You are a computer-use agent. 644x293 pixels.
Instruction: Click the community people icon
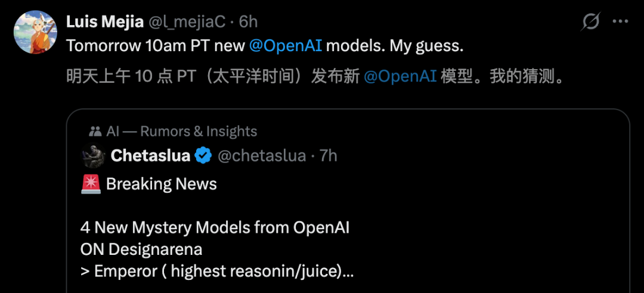click(x=94, y=132)
